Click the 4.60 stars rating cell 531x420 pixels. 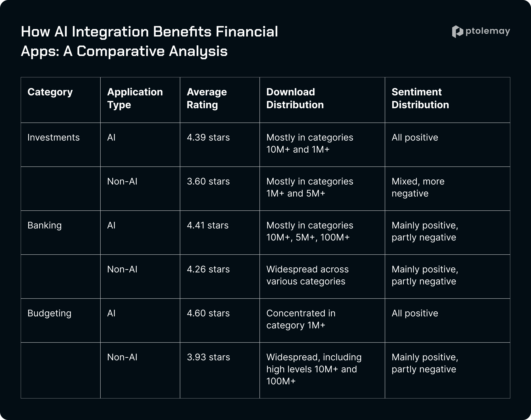coord(220,320)
